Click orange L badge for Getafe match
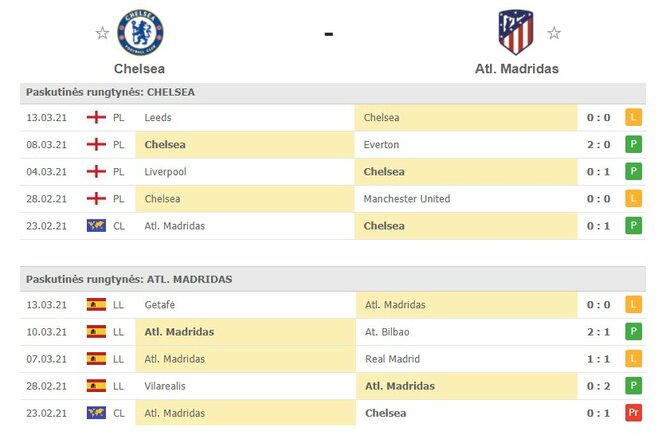 click(x=633, y=305)
